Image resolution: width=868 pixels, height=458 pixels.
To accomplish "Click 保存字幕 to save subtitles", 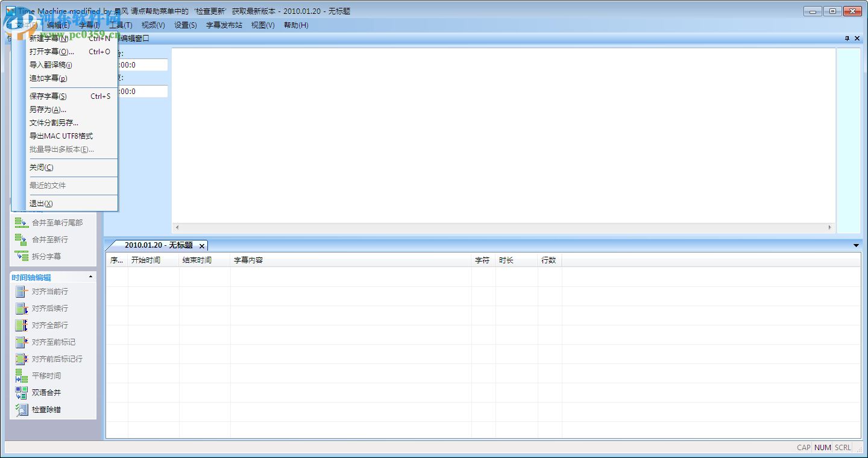I will [48, 96].
